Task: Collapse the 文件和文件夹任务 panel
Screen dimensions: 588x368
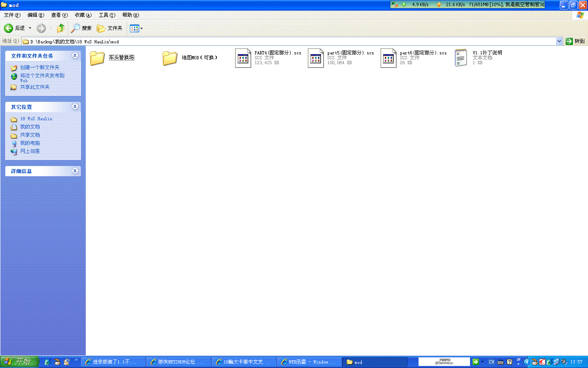Action: point(75,56)
